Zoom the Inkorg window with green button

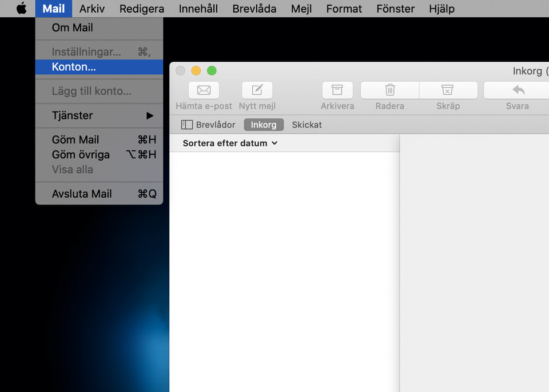[212, 71]
